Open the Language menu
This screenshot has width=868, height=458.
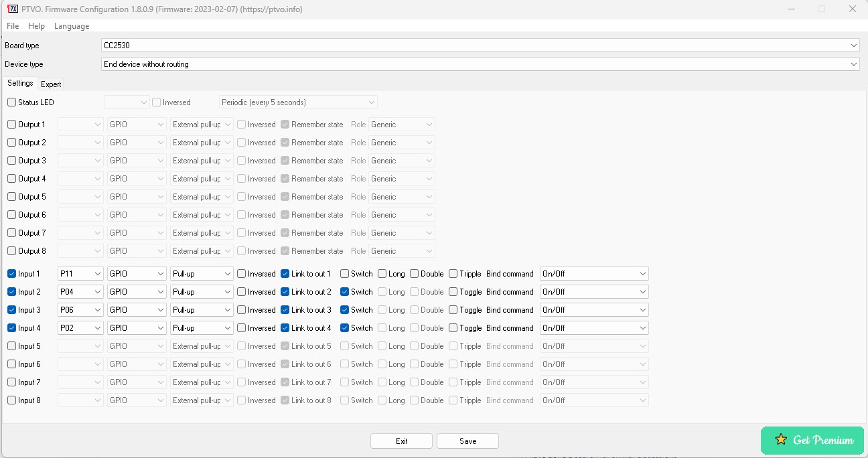pyautogui.click(x=71, y=26)
